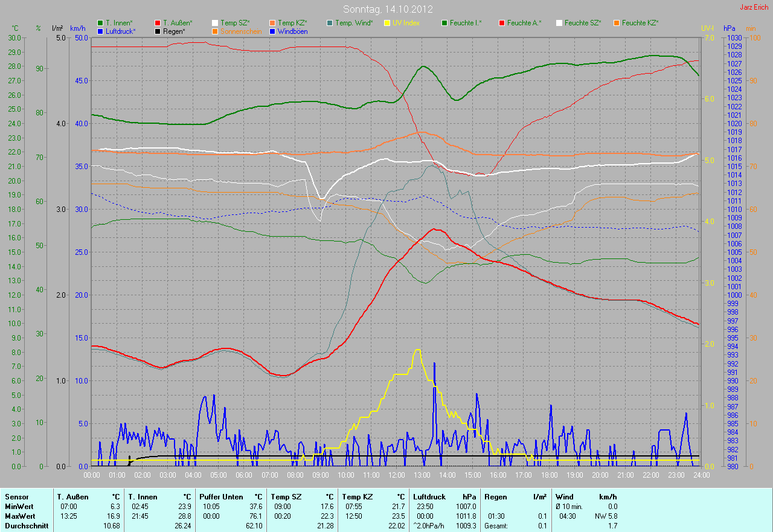Select the Windböen legend label
The height and width of the screenshot is (532, 773).
[x=294, y=31]
